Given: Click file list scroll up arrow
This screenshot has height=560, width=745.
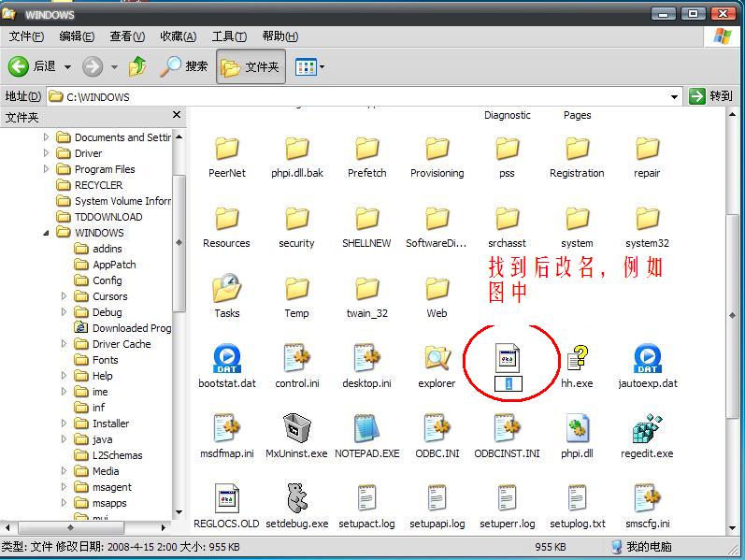Looking at the screenshot, I should pyautogui.click(x=732, y=115).
